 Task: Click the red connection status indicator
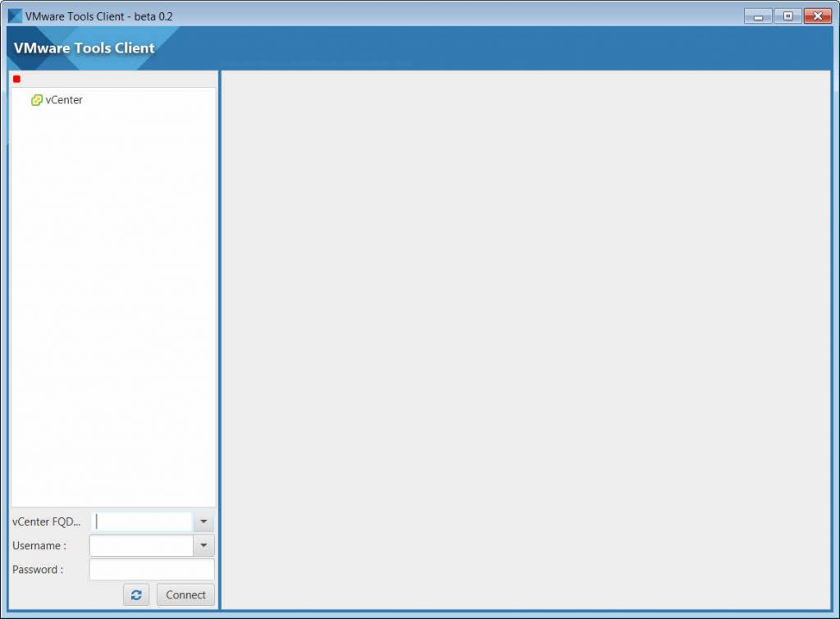coord(16,80)
